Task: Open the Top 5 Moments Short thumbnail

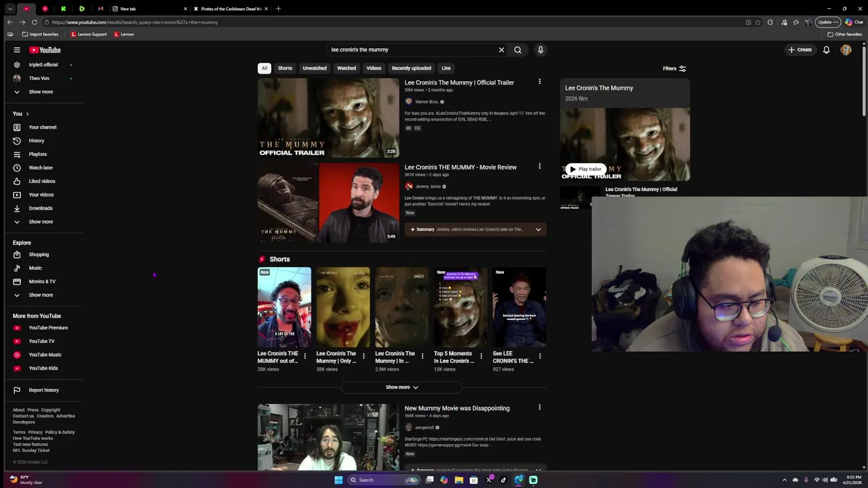Action: 460,307
